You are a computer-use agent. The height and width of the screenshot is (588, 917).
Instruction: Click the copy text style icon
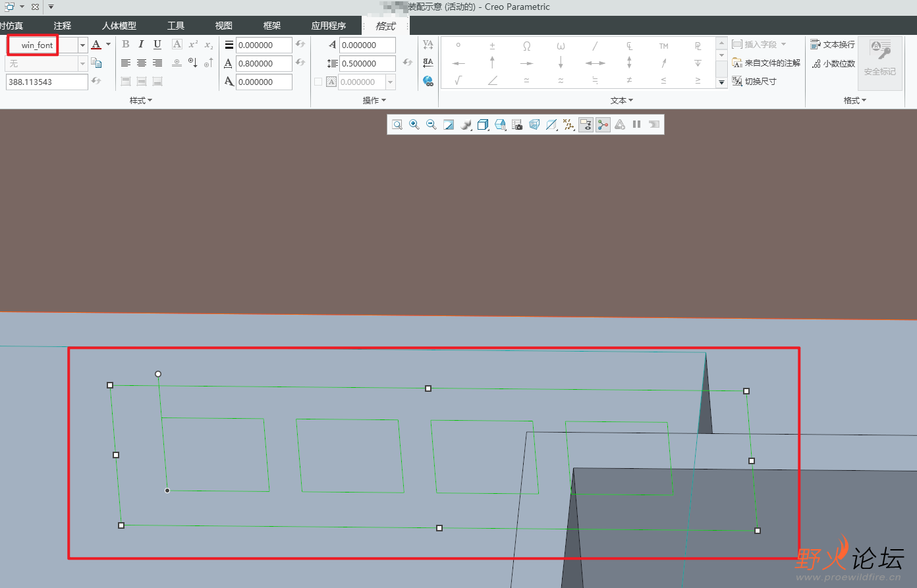[96, 63]
